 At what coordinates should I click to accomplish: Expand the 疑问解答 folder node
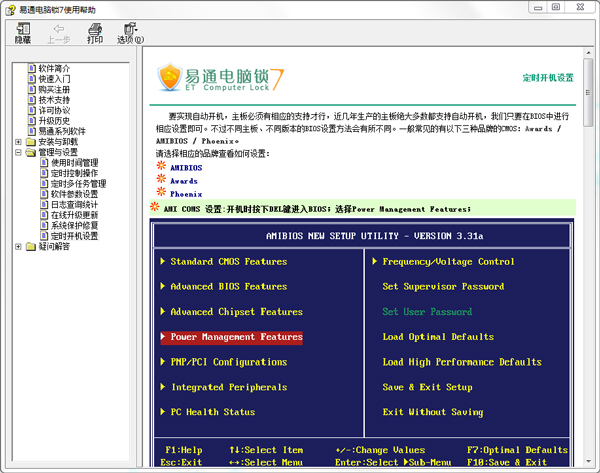[18, 246]
